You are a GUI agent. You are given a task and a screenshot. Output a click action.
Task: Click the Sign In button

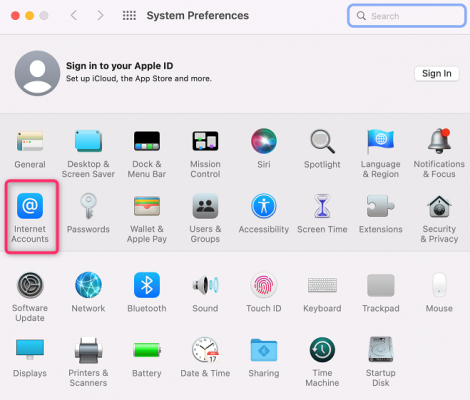point(437,73)
